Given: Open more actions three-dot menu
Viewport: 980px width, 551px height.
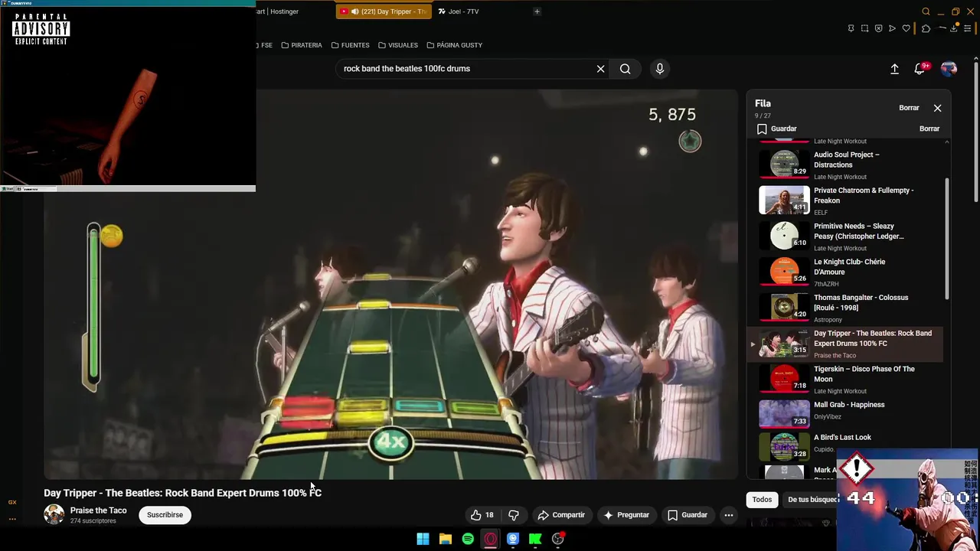Looking at the screenshot, I should click(x=729, y=515).
